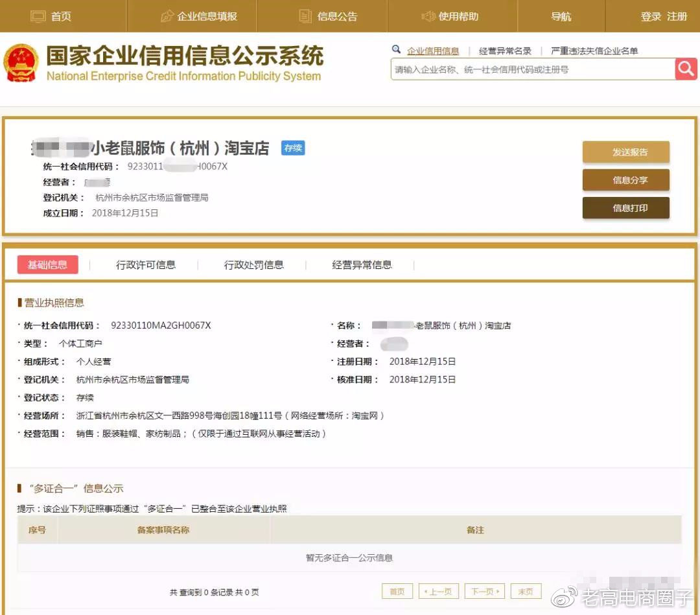The image size is (700, 615).
Task: Click the system title 国家企业信用信息公示系统
Action: tap(185, 55)
